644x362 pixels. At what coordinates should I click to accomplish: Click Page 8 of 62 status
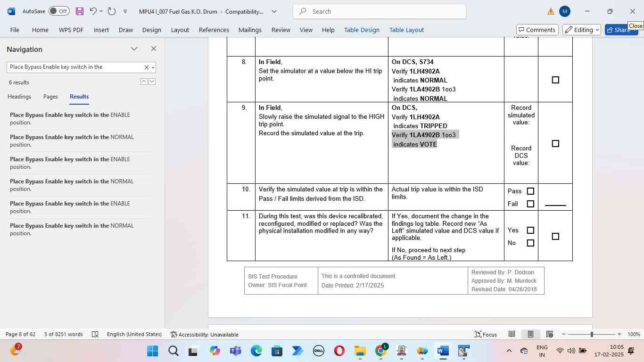[x=21, y=334]
